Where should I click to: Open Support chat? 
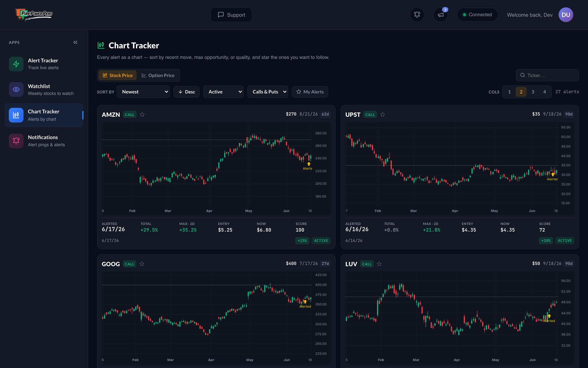(231, 15)
